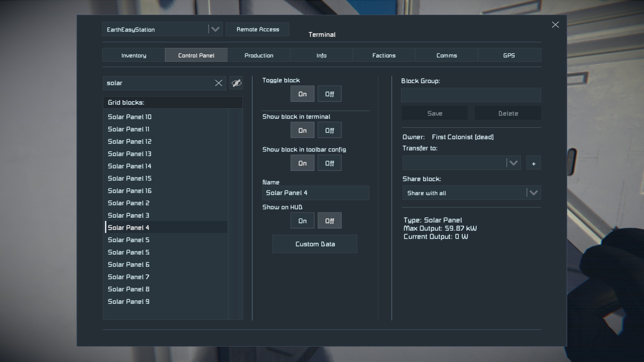Screen dimensions: 644x362
Task: Toggle hidden blocks eye icon
Action: tap(236, 83)
